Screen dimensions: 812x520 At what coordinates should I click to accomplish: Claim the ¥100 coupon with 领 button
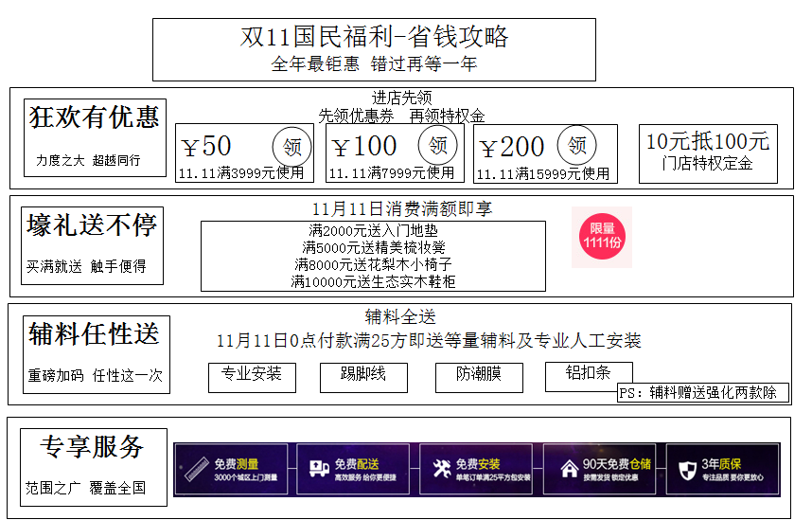pyautogui.click(x=437, y=145)
